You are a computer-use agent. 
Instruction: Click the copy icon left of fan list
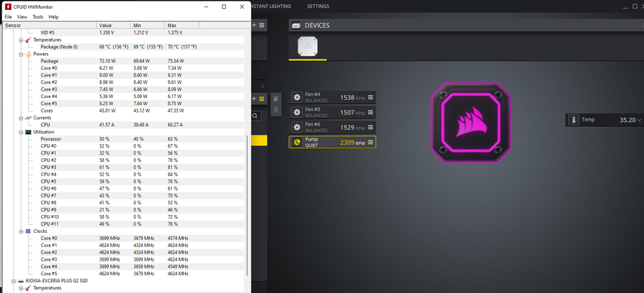pos(276,99)
